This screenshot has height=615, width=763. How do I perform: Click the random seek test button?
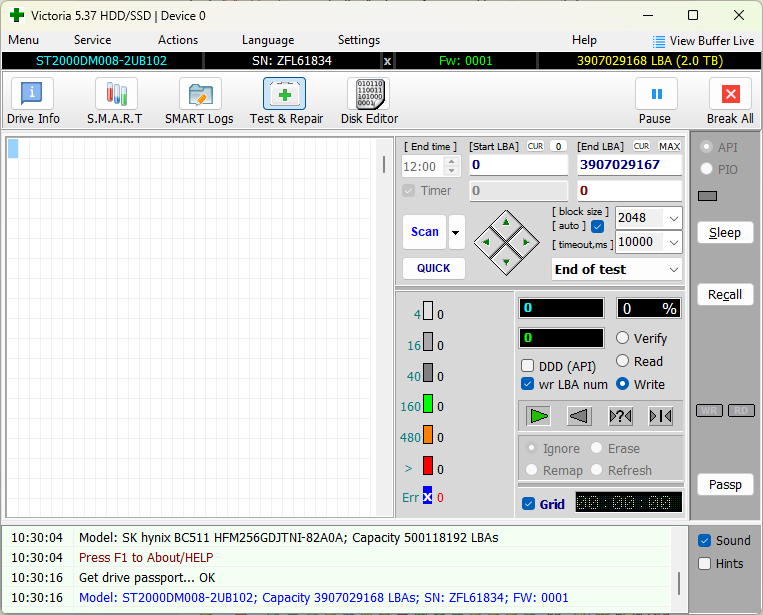tap(620, 416)
